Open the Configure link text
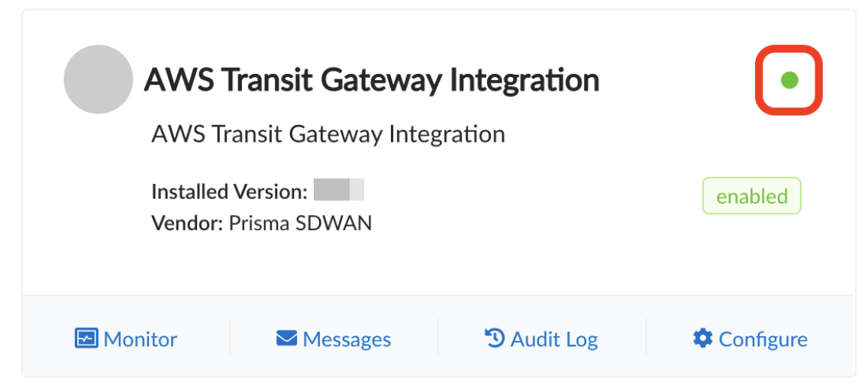Screen dimensions: 868x392 [x=763, y=339]
